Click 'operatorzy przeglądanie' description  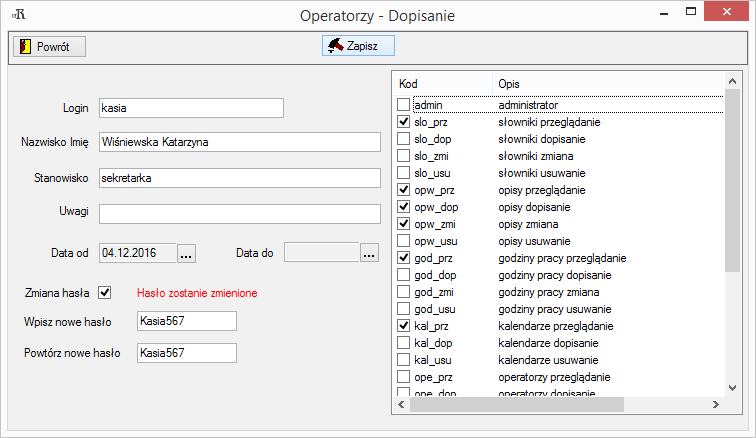554,377
